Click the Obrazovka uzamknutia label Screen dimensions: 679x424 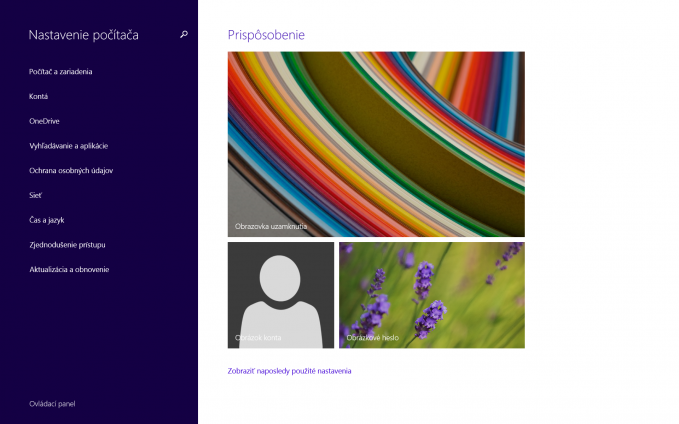271,227
